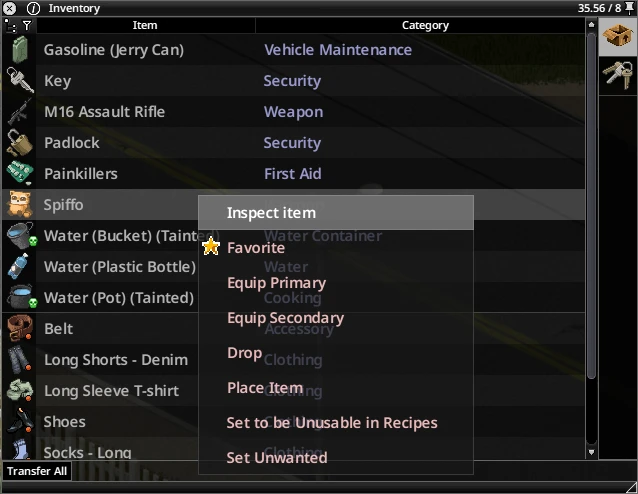Toggle Set to be Unusable in Recipes
638x494 pixels.
click(332, 423)
